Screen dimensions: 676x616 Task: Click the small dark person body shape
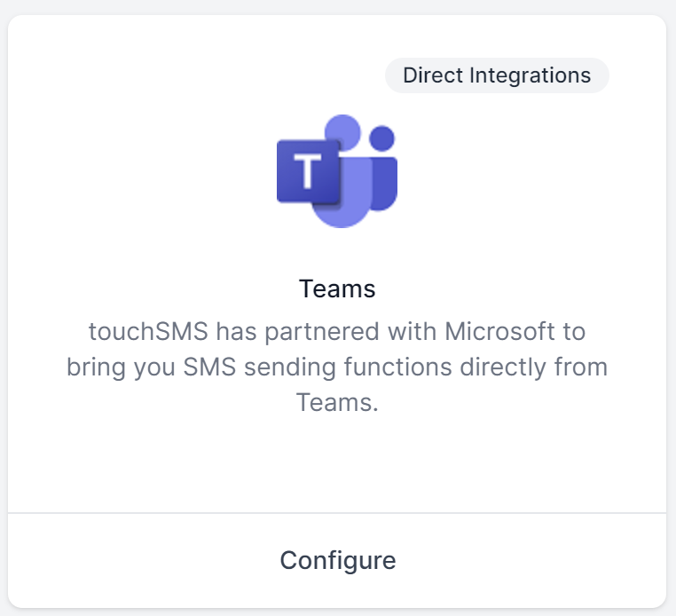coord(385,184)
